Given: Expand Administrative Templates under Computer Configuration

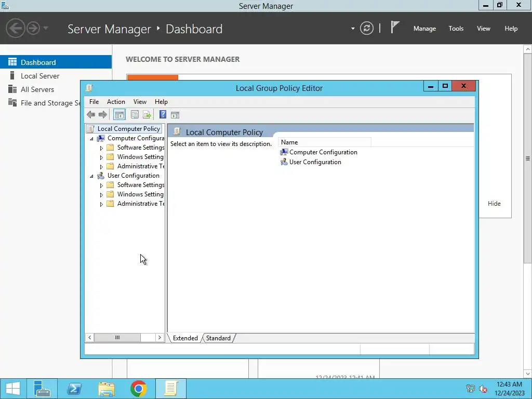Looking at the screenshot, I should (101, 167).
